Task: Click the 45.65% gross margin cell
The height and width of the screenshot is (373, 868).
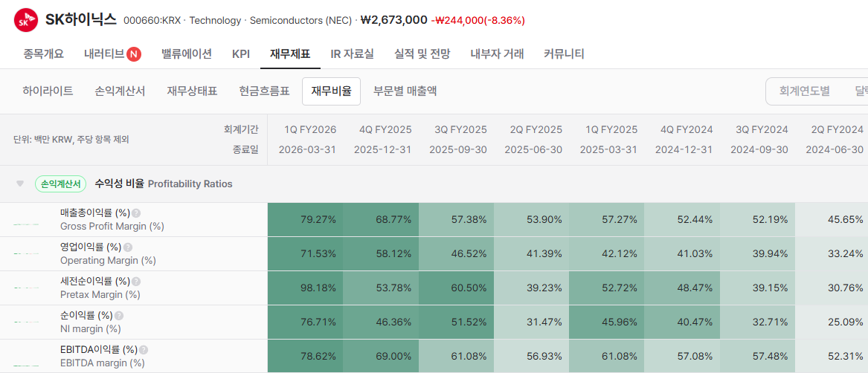Action: click(832, 220)
